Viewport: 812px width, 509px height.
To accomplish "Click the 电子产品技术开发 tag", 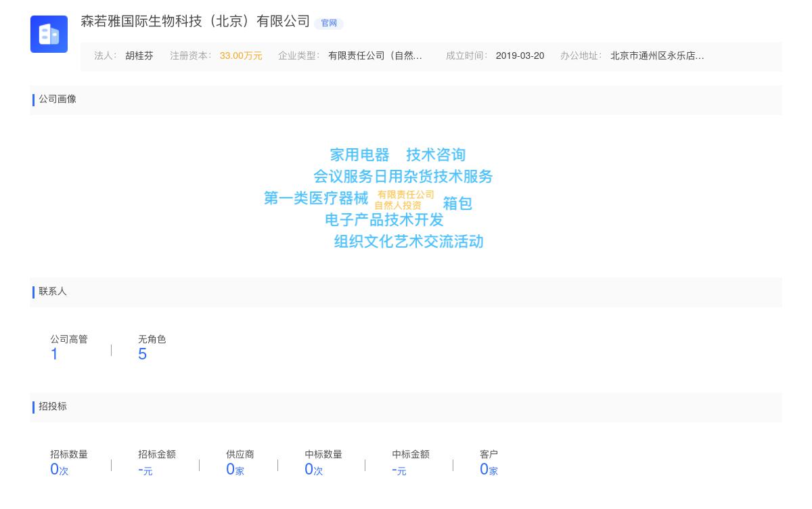I will (x=384, y=220).
